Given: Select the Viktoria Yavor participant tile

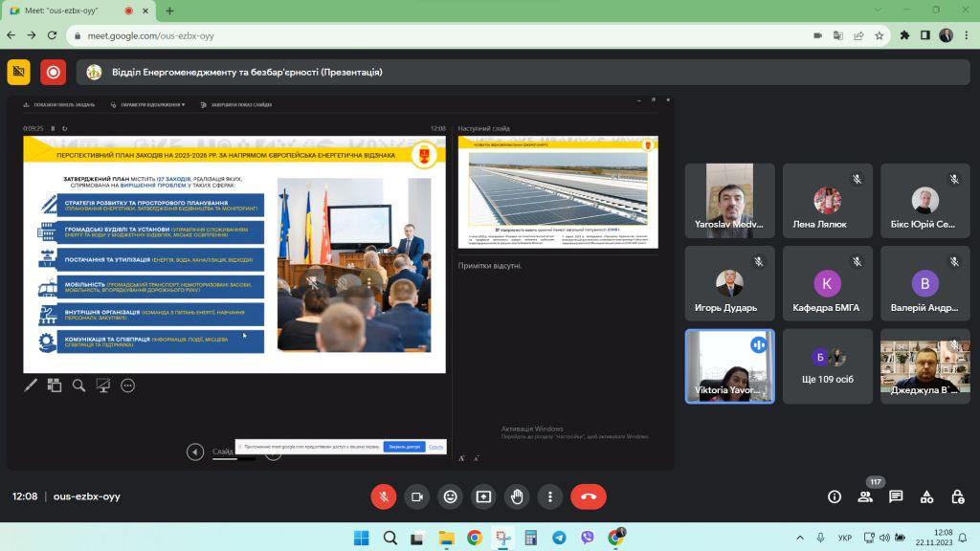Looking at the screenshot, I should [x=729, y=366].
